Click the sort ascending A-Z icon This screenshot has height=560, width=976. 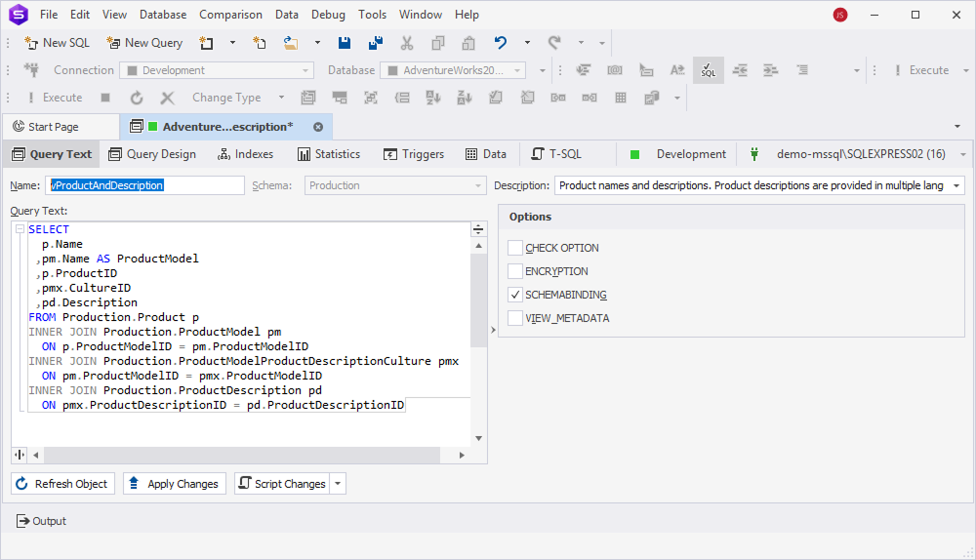tap(433, 98)
